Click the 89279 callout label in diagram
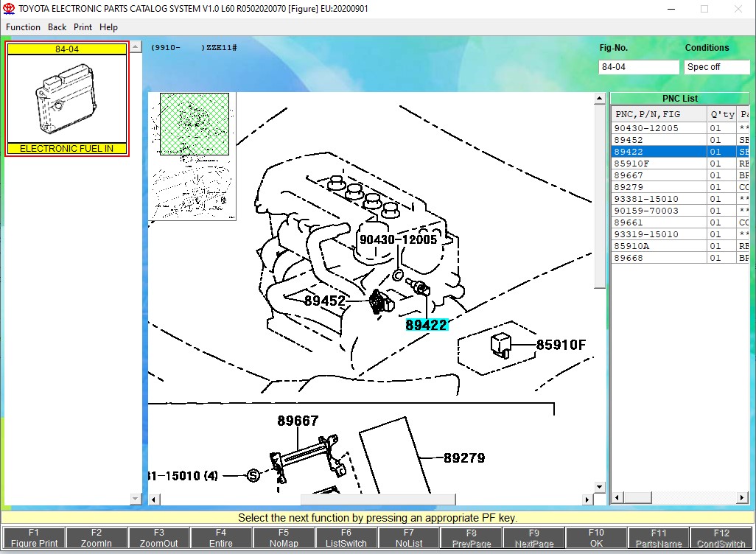 (464, 457)
